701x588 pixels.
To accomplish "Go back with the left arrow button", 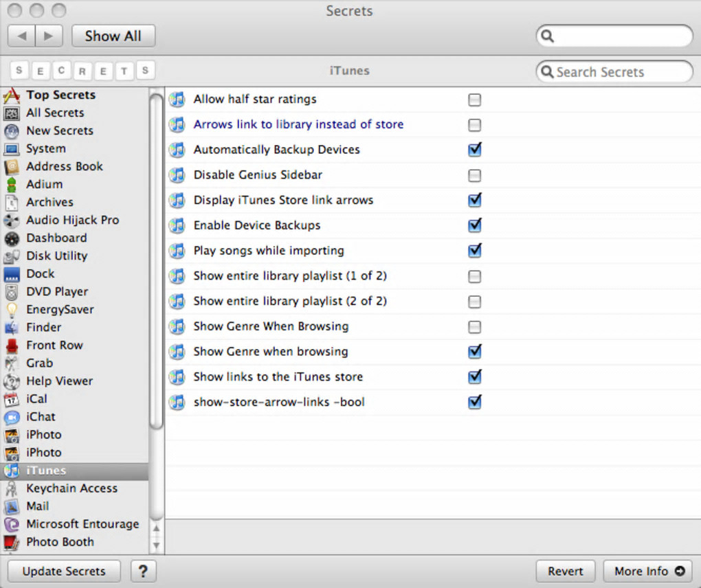I will (x=21, y=36).
